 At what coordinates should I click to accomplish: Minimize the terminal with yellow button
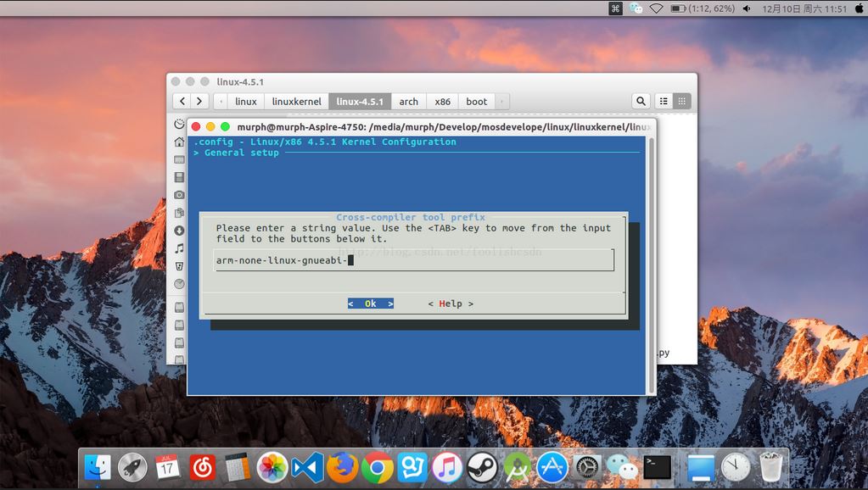tap(210, 126)
